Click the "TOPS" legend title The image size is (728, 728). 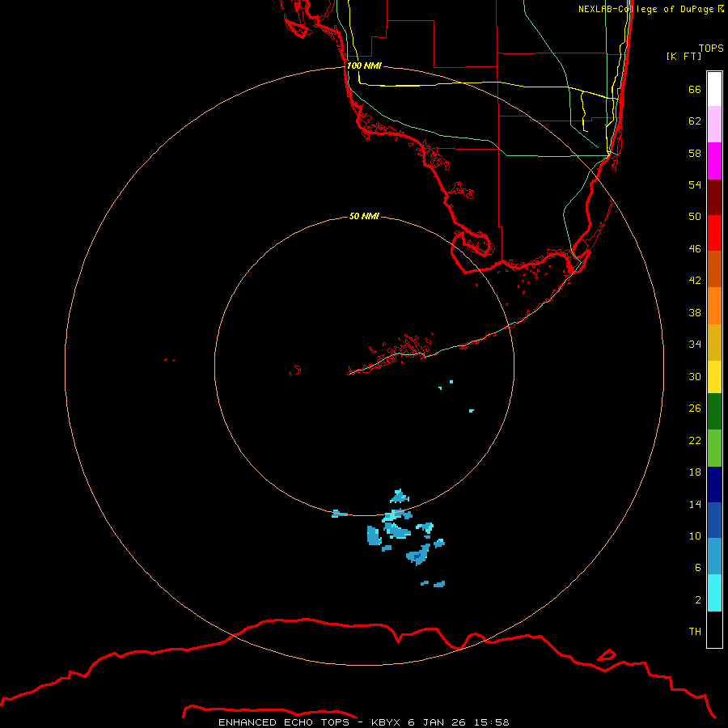(x=711, y=48)
